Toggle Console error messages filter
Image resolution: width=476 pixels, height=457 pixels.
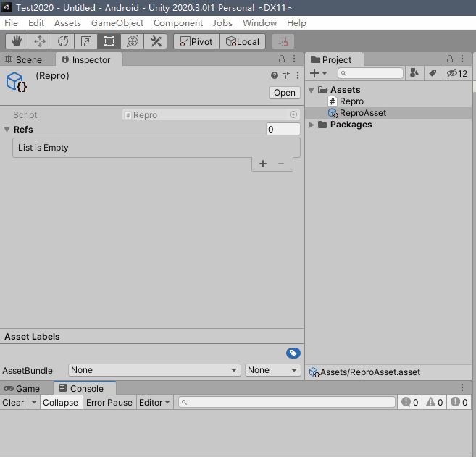pyautogui.click(x=459, y=403)
